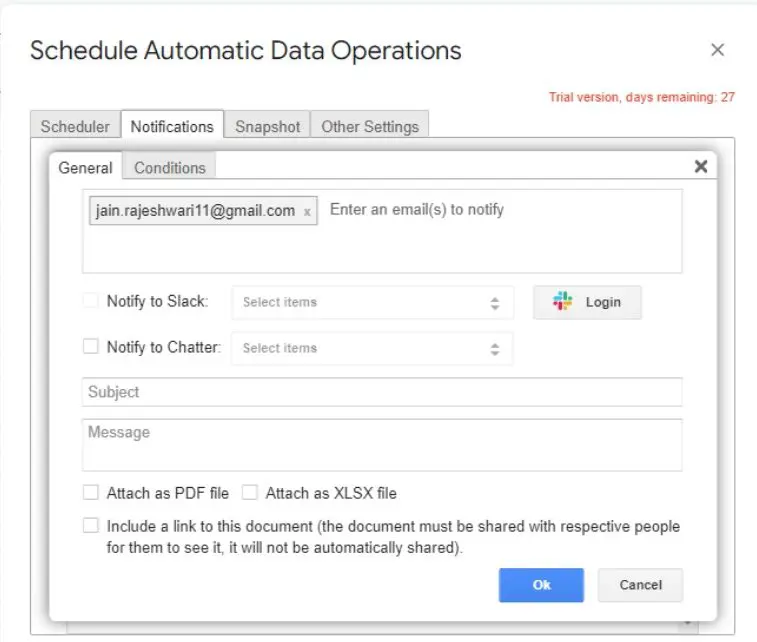Check Attach as XLSX file
The image size is (757, 642).
[x=250, y=493]
